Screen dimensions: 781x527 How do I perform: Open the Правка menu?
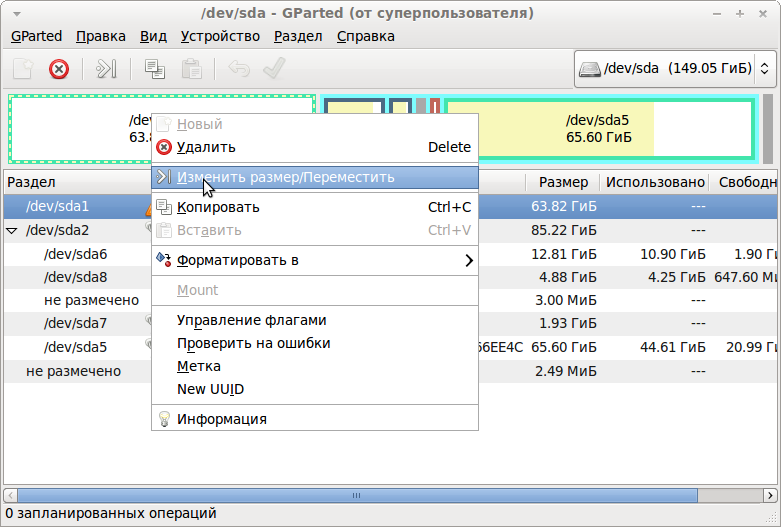tap(101, 36)
